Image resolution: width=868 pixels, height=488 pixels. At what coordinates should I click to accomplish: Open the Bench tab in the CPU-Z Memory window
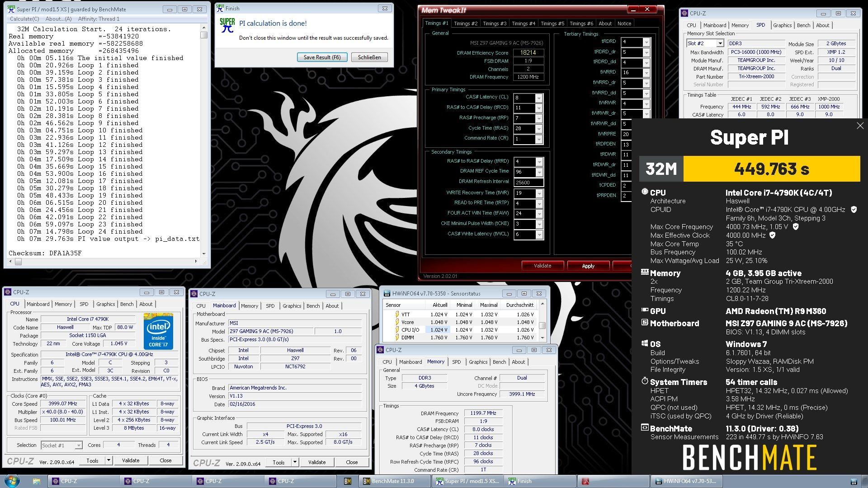click(x=499, y=362)
